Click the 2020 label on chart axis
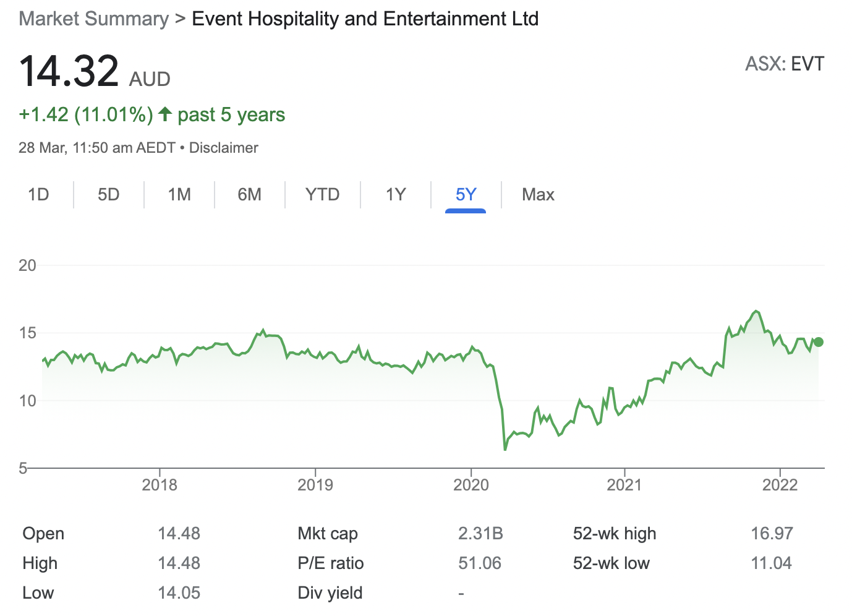The image size is (852, 616). click(x=471, y=484)
